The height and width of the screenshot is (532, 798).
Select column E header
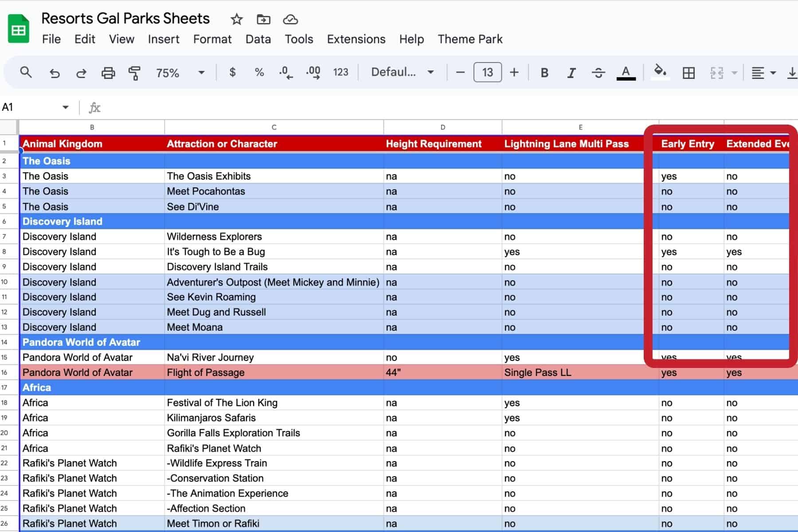[x=580, y=127]
